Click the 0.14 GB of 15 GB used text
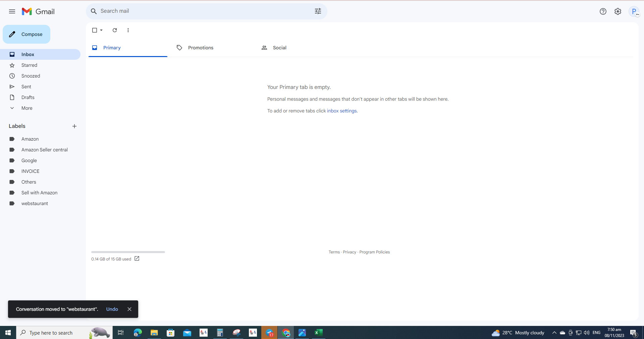The width and height of the screenshot is (644, 339). (x=111, y=259)
